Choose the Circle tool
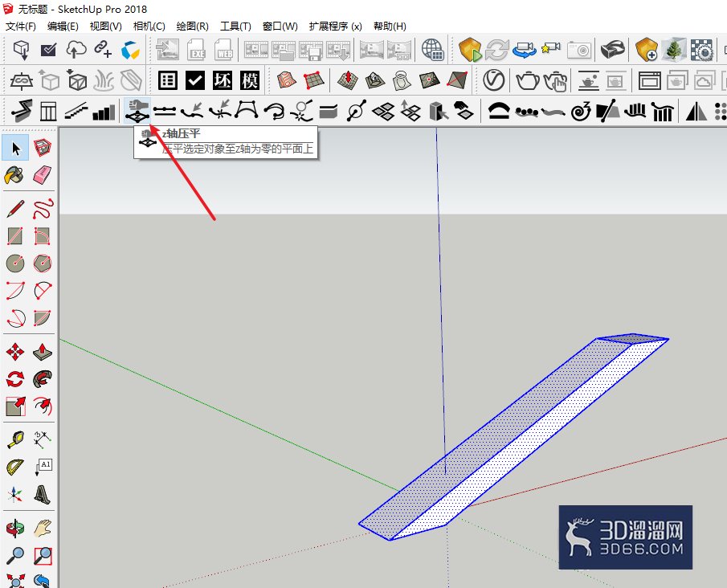This screenshot has height=588, width=727. pyautogui.click(x=14, y=263)
